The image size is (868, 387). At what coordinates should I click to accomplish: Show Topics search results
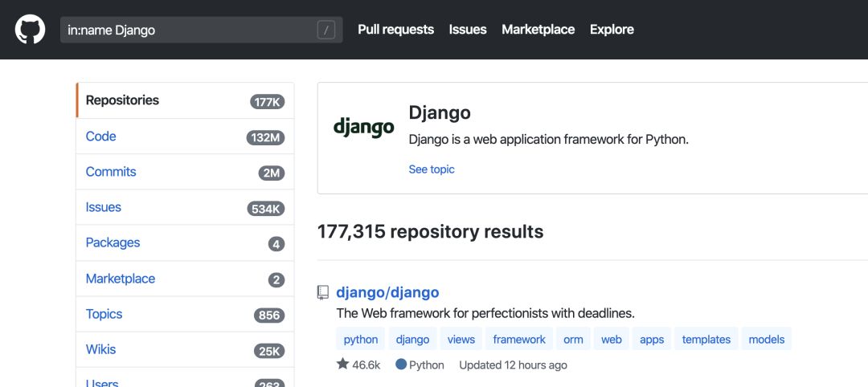(185, 314)
